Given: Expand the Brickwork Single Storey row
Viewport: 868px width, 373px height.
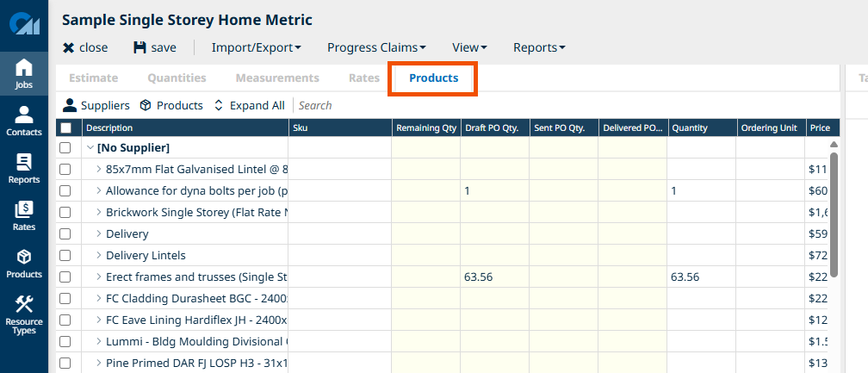Looking at the screenshot, I should (99, 213).
